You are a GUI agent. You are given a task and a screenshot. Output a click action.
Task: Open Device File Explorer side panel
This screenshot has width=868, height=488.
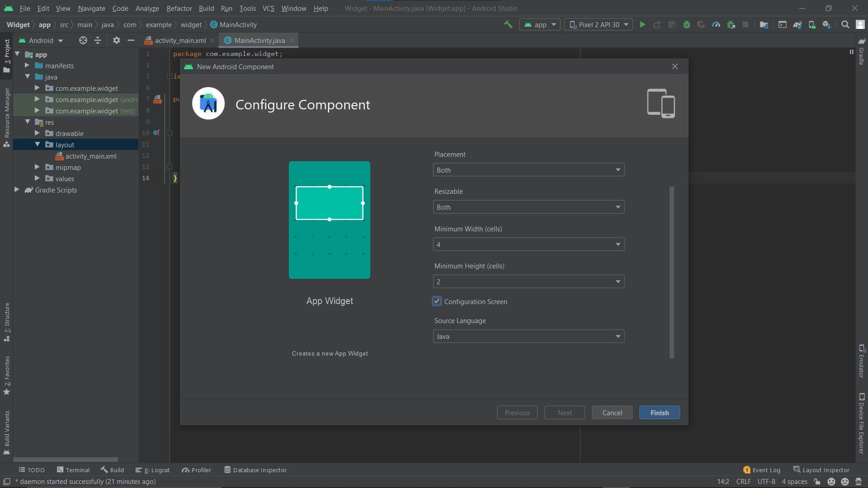(x=862, y=423)
